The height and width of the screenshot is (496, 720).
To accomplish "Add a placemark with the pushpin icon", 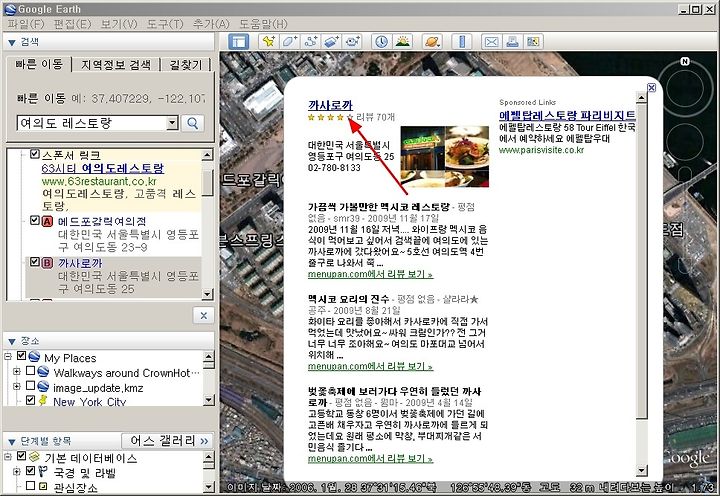I will [268, 42].
